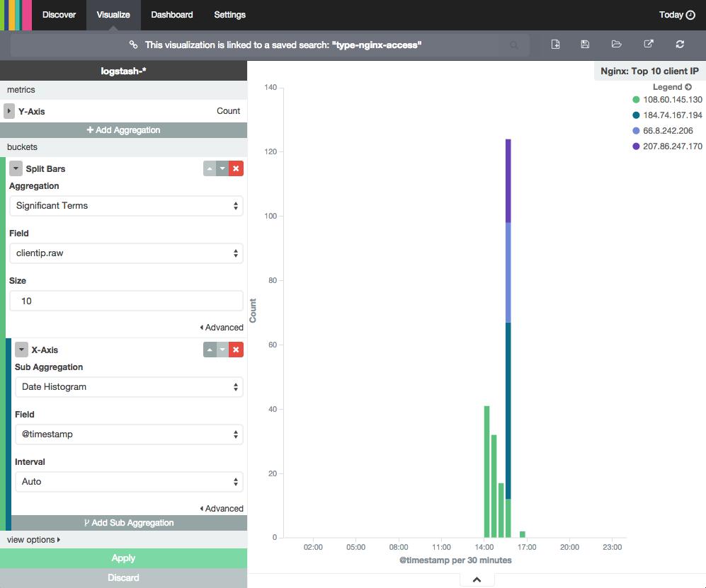
Task: Expand Advanced options under the Size field
Action: point(223,327)
